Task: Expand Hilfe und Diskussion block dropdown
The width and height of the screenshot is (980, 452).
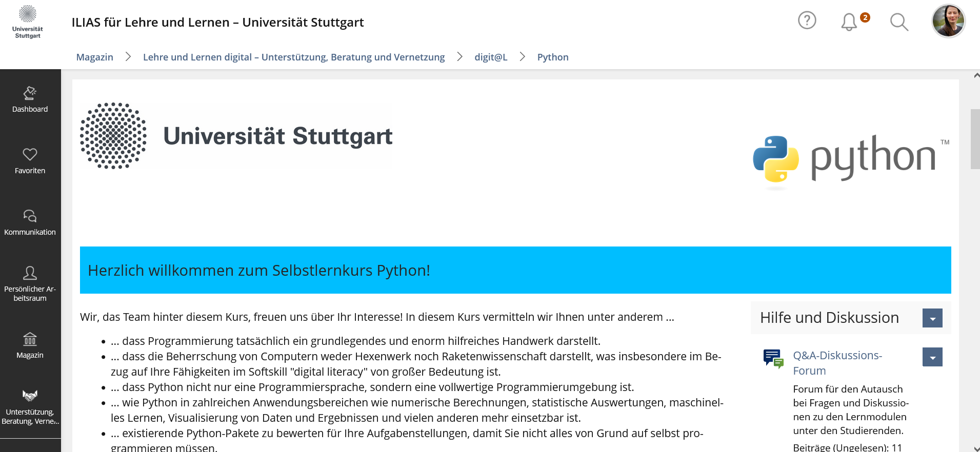Action: coord(932,318)
